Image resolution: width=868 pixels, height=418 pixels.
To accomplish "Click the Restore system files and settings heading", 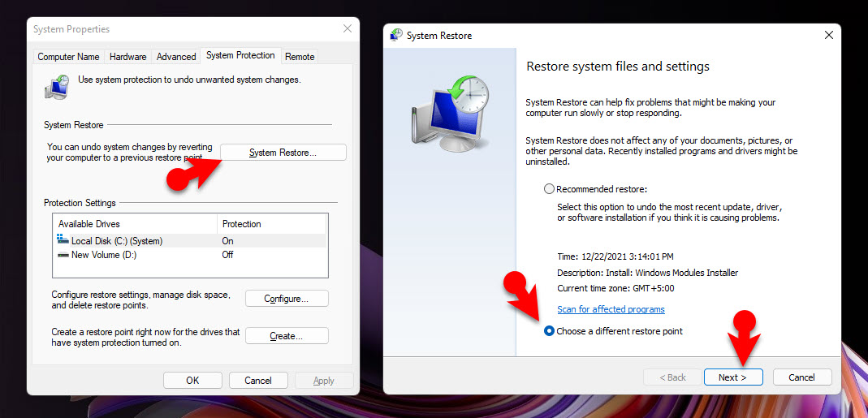I will click(618, 67).
